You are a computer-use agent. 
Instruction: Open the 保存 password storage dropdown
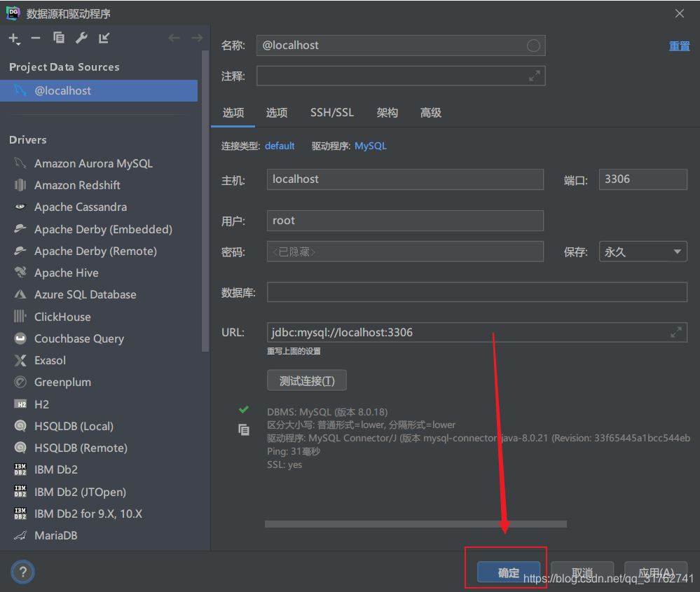coord(643,252)
